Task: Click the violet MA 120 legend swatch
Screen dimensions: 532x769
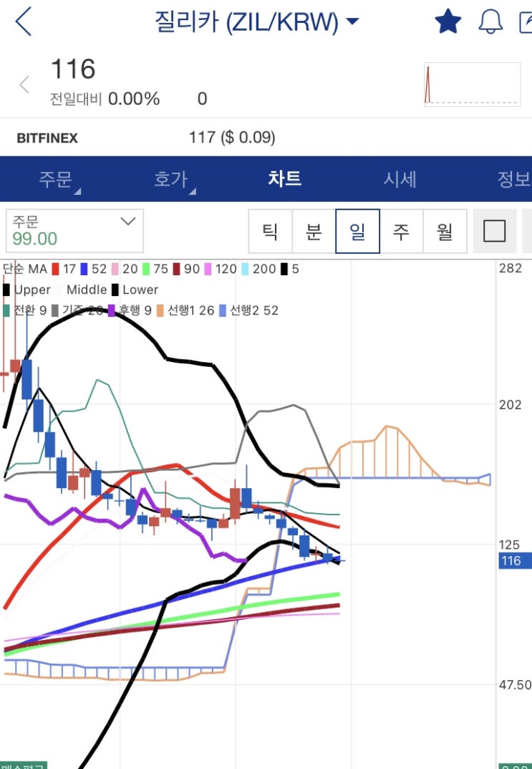Action: click(x=208, y=269)
